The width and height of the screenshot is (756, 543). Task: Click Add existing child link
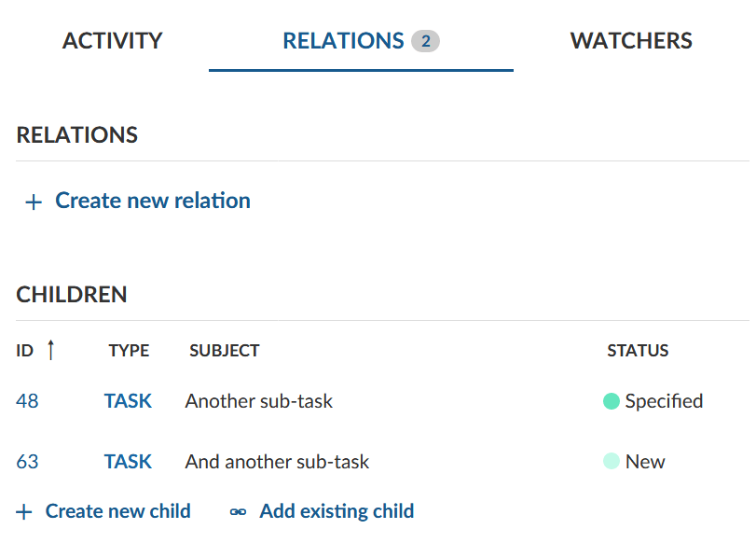tap(337, 511)
